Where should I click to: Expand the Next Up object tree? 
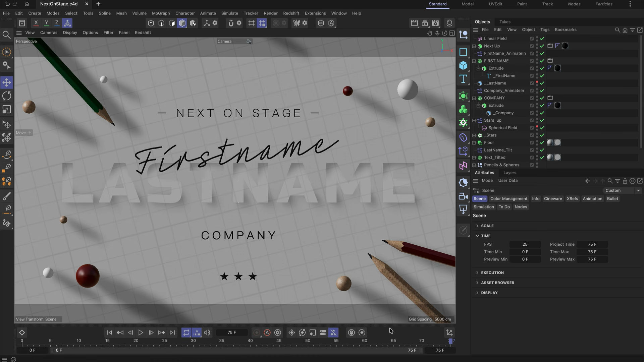coord(474,46)
